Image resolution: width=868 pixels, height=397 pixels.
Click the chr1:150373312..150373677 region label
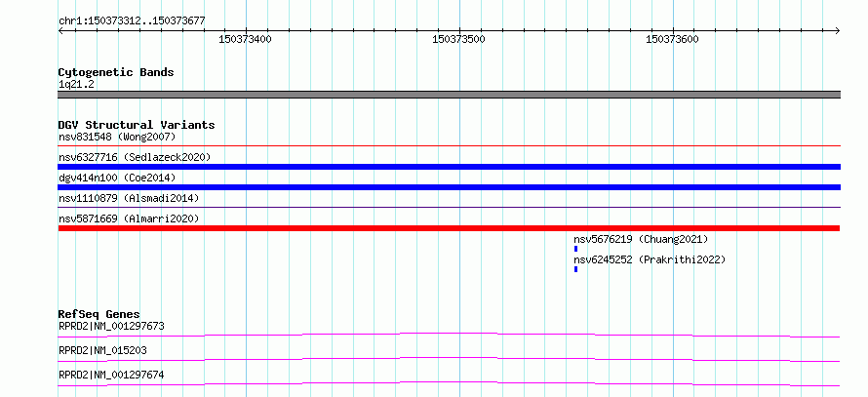point(132,21)
